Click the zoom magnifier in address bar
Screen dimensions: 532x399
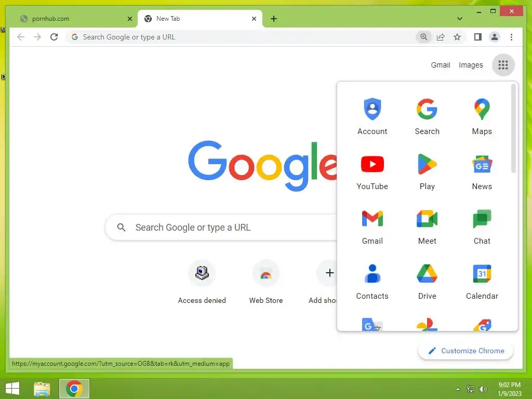click(x=423, y=37)
